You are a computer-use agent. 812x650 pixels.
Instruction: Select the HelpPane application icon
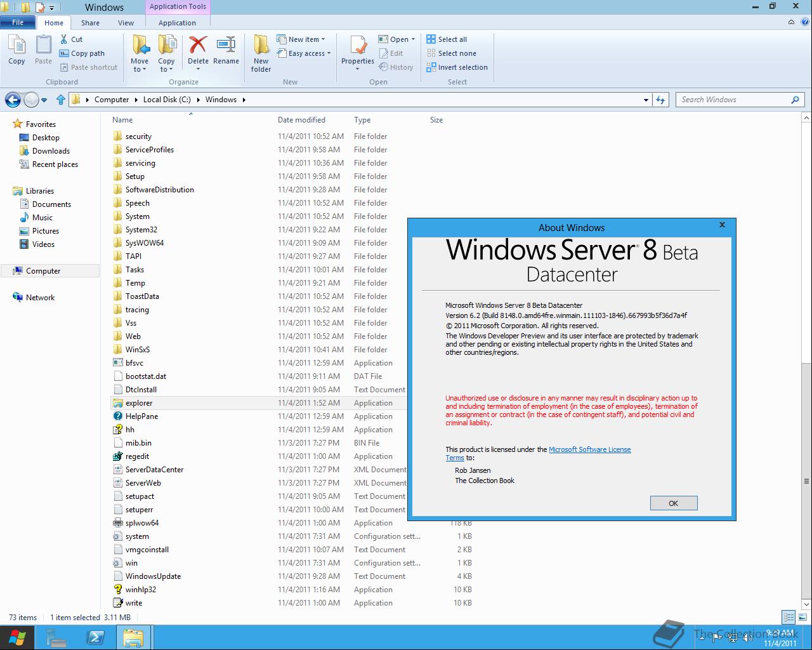117,416
